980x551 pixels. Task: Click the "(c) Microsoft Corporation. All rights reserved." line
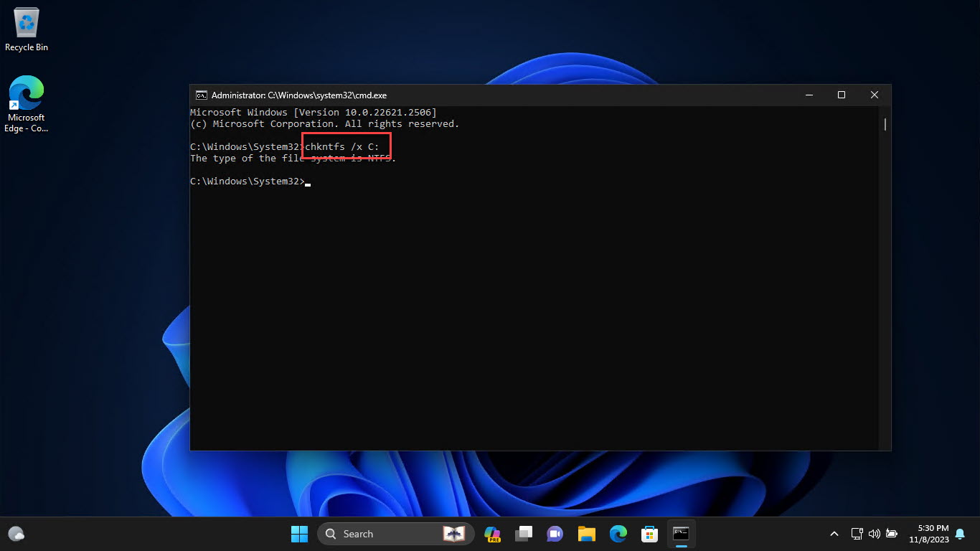pyautogui.click(x=325, y=124)
